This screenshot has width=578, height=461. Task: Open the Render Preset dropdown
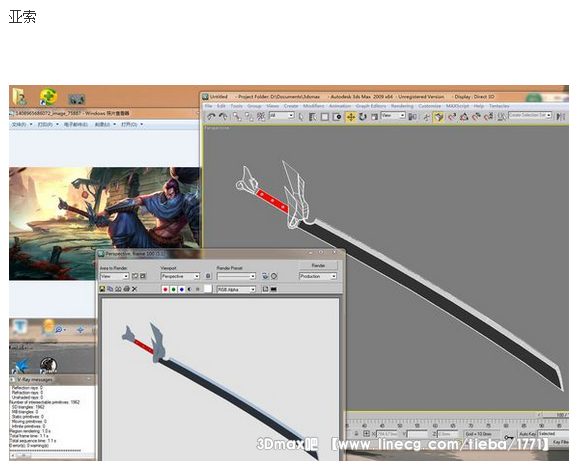[x=236, y=276]
